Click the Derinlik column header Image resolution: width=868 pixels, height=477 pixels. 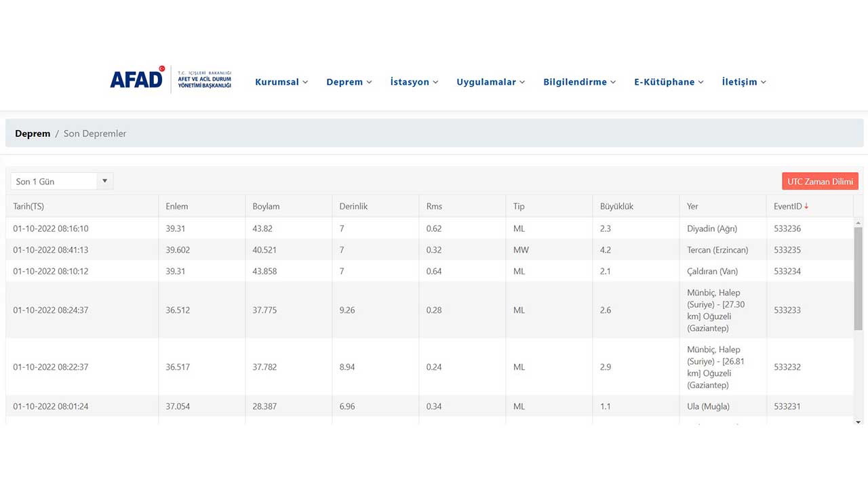(x=353, y=206)
